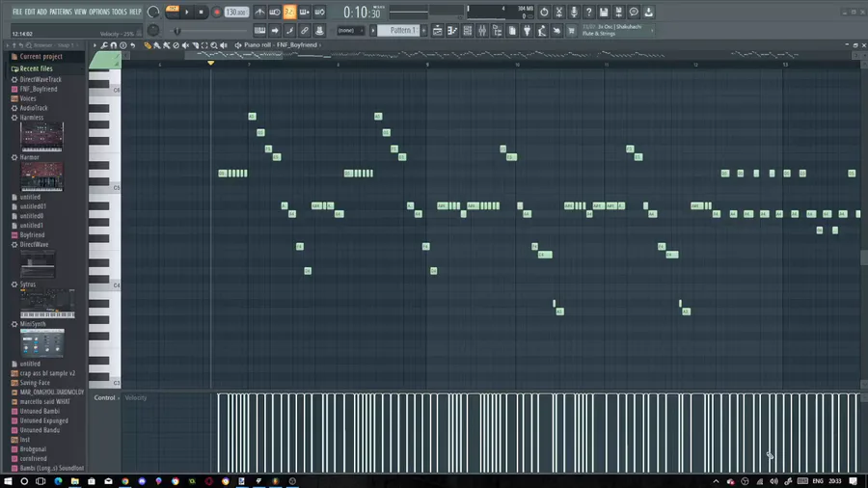Image resolution: width=868 pixels, height=488 pixels.
Task: Select the Mute tool speaker icon
Action: coord(185,45)
